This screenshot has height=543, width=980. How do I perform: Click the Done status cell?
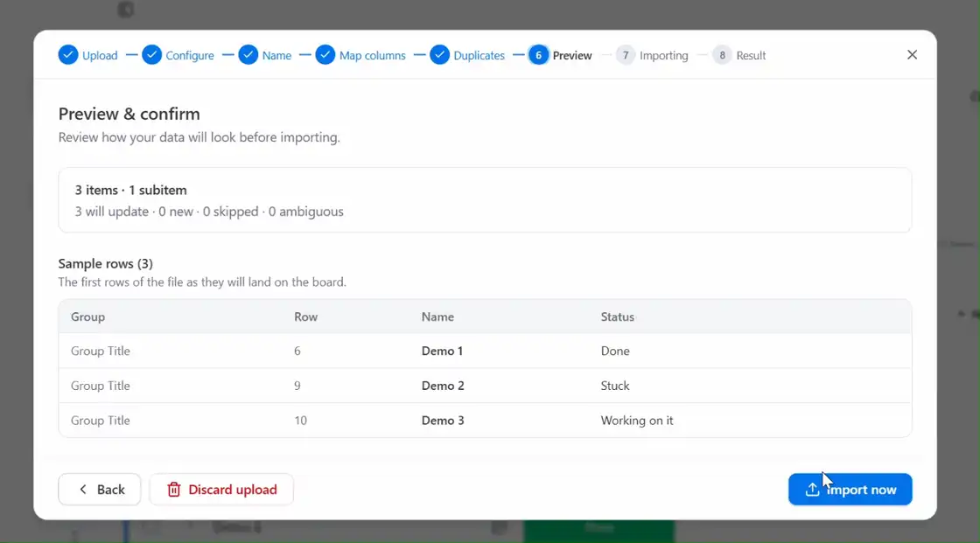[615, 352]
